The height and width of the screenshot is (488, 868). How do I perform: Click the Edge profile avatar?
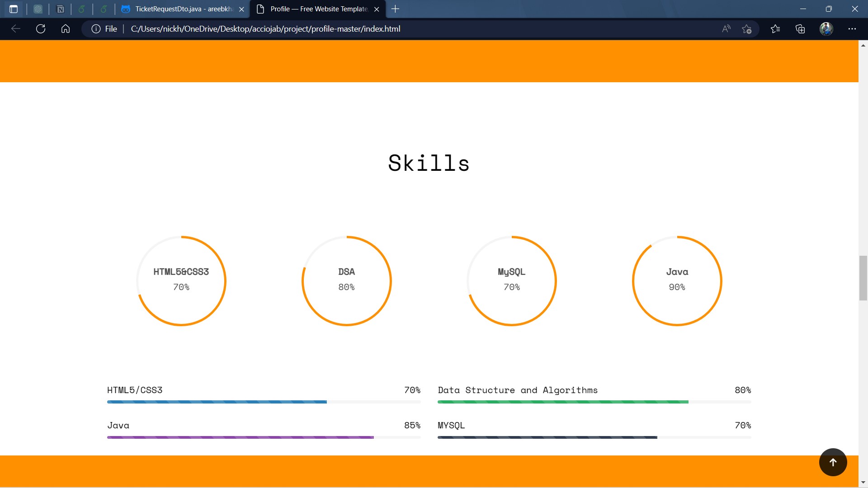(826, 28)
